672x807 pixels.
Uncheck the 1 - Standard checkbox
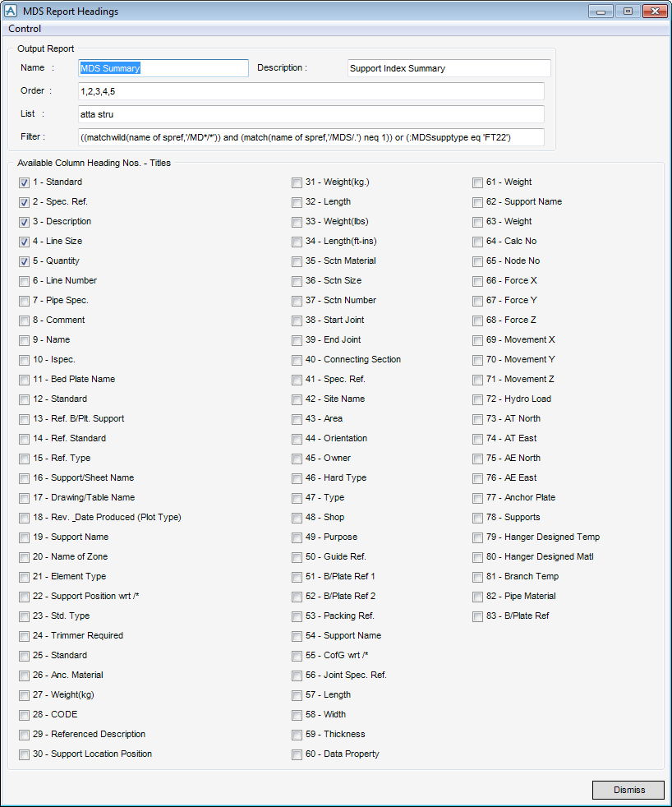pos(24,182)
